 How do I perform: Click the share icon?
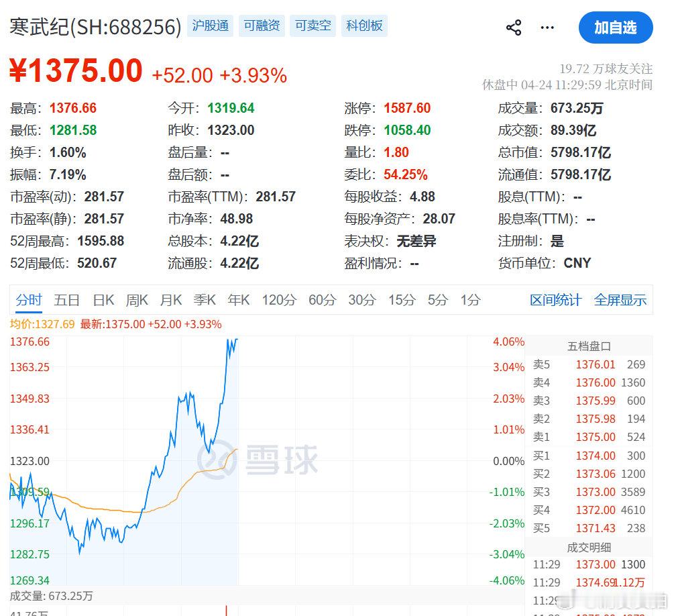pyautogui.click(x=514, y=27)
